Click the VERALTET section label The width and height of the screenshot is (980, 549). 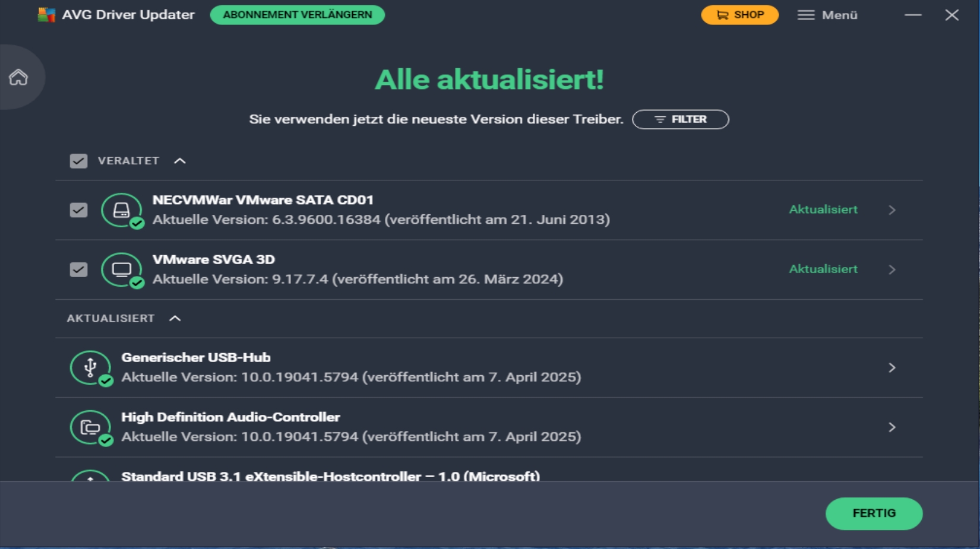pos(128,161)
